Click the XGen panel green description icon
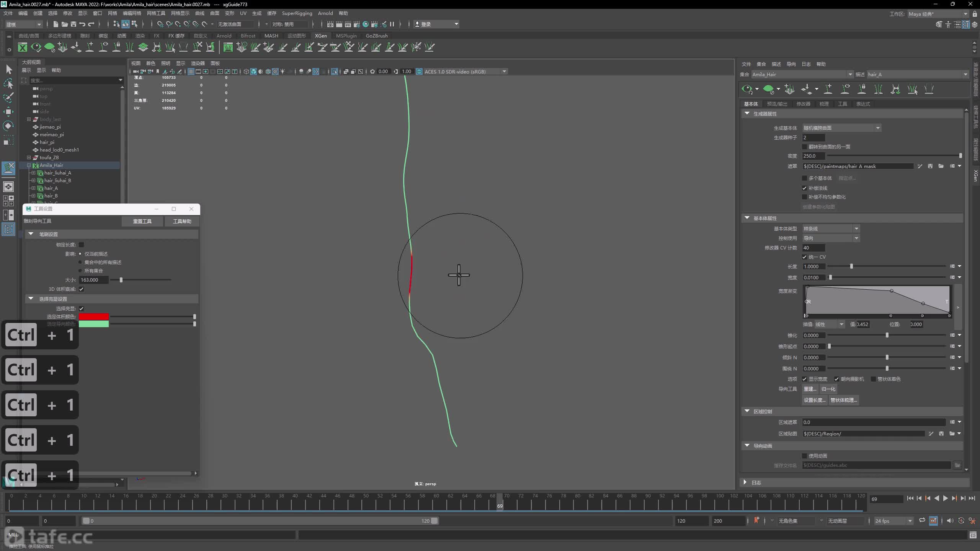This screenshot has width=980, height=551. [x=768, y=89]
